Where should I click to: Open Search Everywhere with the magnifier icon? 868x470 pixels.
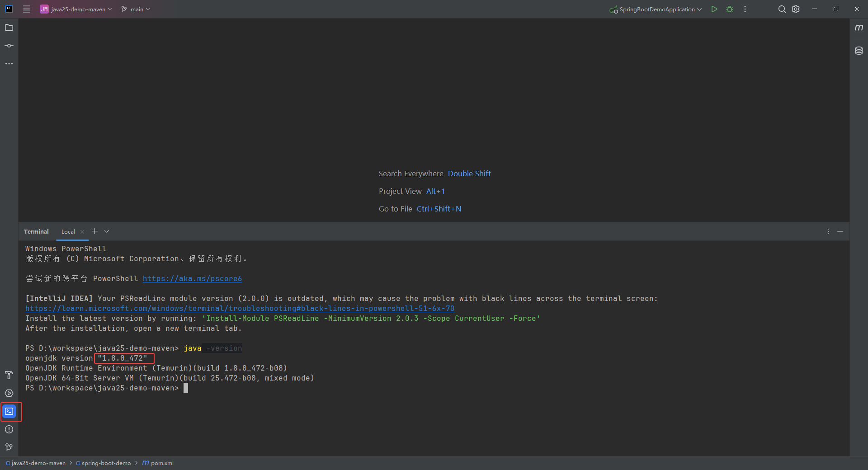click(782, 9)
